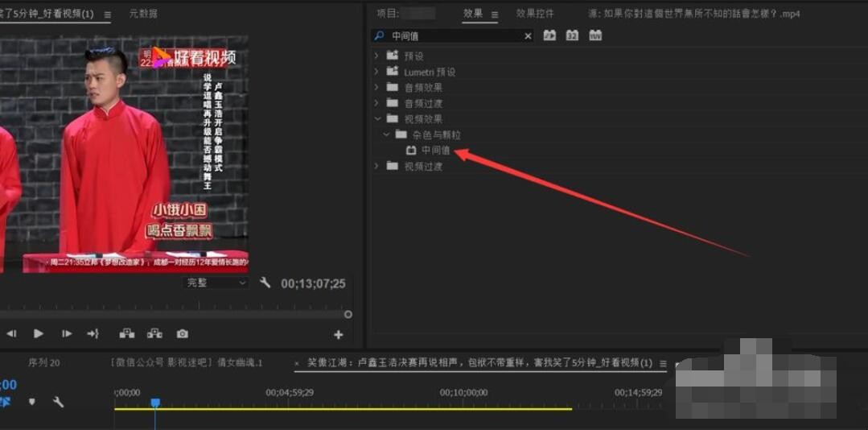
Task: Select the 效果 tab
Action: pos(473,14)
